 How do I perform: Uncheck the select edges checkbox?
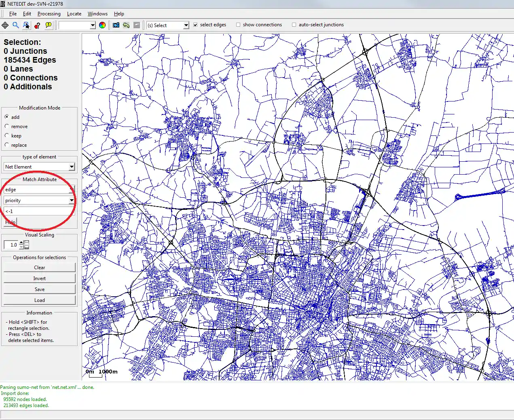[x=195, y=25]
